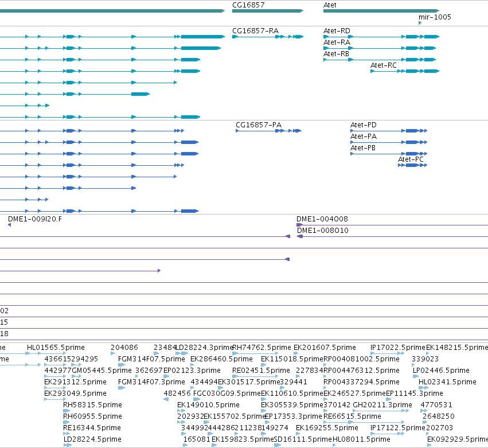Select the EK149010.5prime EST label
The height and width of the screenshot is (448, 488).
(208, 405)
